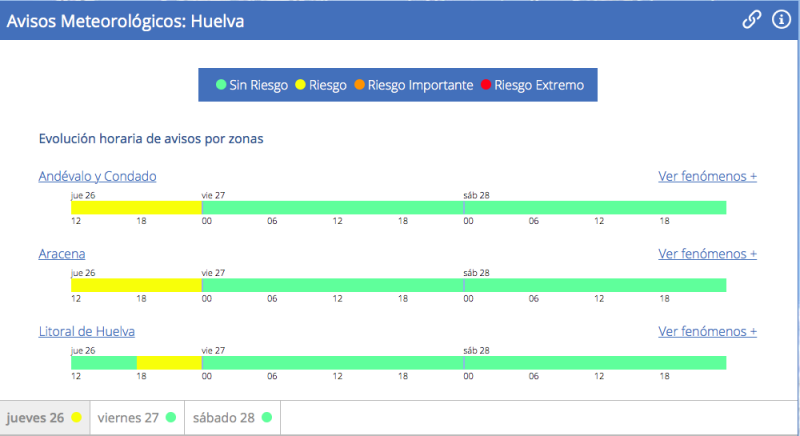Expand Ver fenómenos for Aracena
This screenshot has width=800, height=436.
[707, 253]
